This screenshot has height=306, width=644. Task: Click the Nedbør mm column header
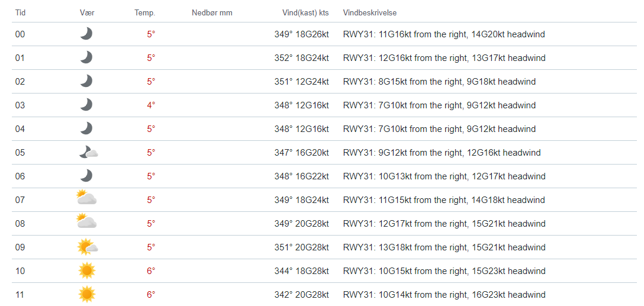click(x=212, y=12)
